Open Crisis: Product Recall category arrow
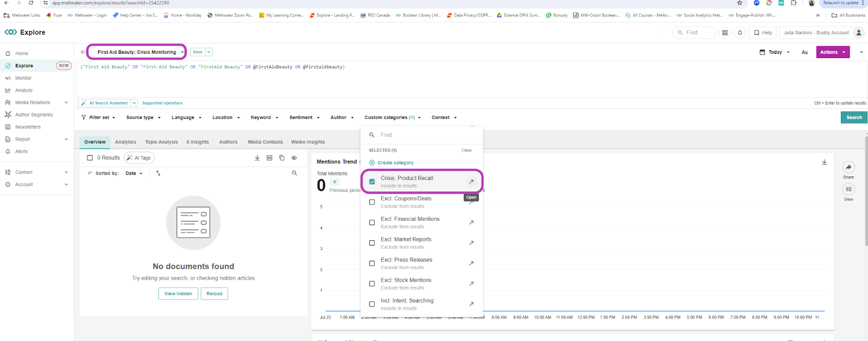Image resolution: width=868 pixels, height=341 pixels. coord(471,182)
